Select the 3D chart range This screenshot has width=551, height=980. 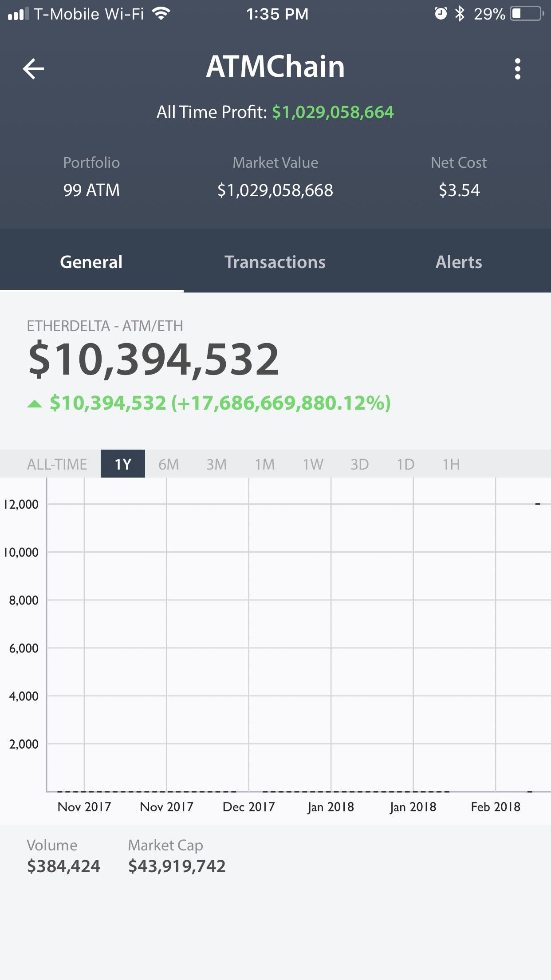pyautogui.click(x=360, y=464)
